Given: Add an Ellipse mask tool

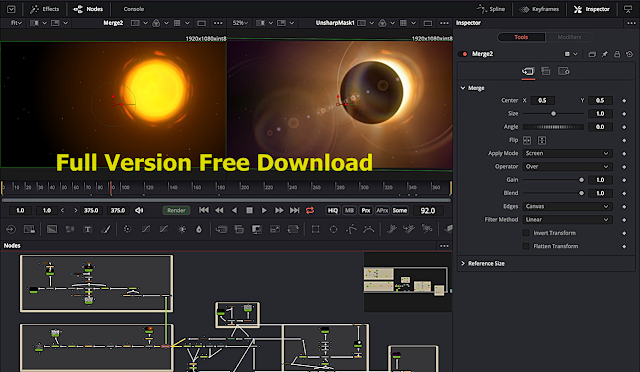Looking at the screenshot, I should (333, 229).
